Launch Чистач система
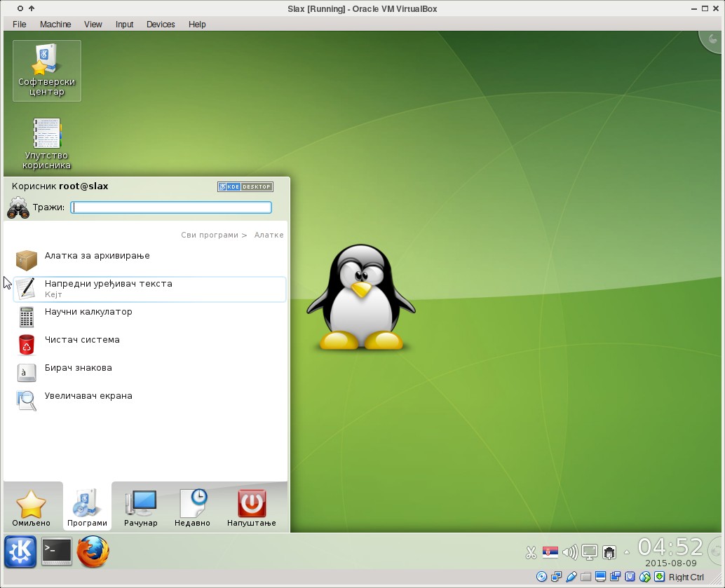 click(149, 345)
